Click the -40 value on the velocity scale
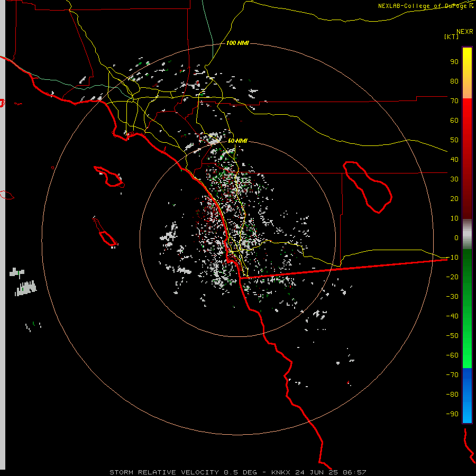The height and width of the screenshot is (476, 476). coord(452,316)
